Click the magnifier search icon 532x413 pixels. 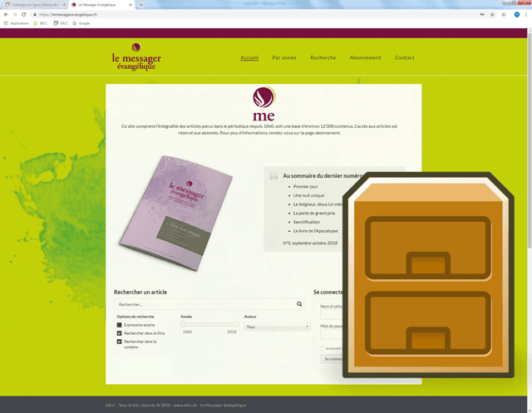(299, 304)
